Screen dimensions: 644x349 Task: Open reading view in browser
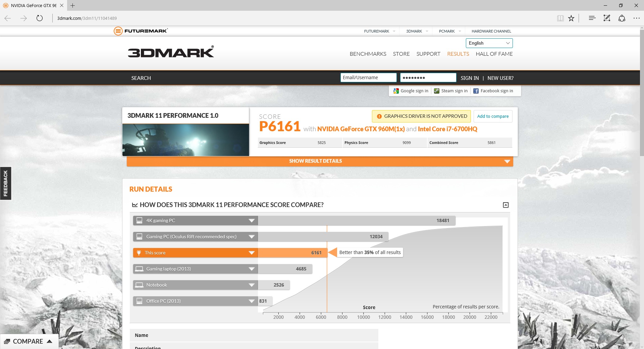click(560, 18)
